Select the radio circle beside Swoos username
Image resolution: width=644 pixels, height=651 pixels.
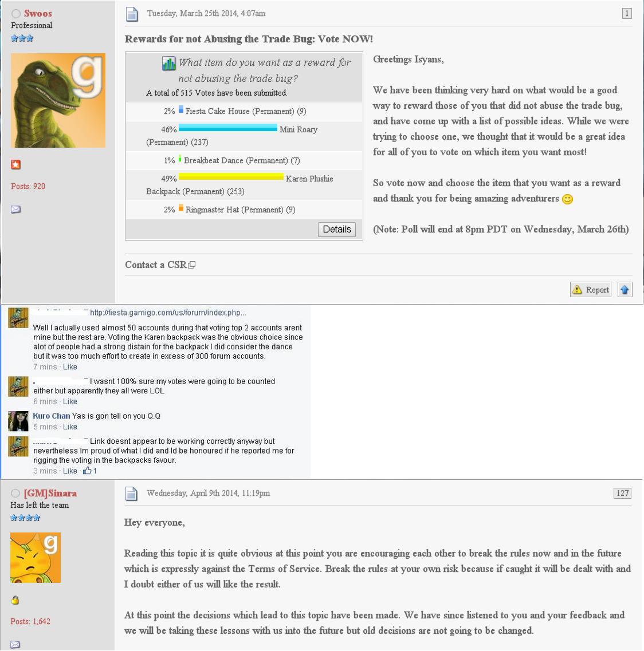(16, 14)
